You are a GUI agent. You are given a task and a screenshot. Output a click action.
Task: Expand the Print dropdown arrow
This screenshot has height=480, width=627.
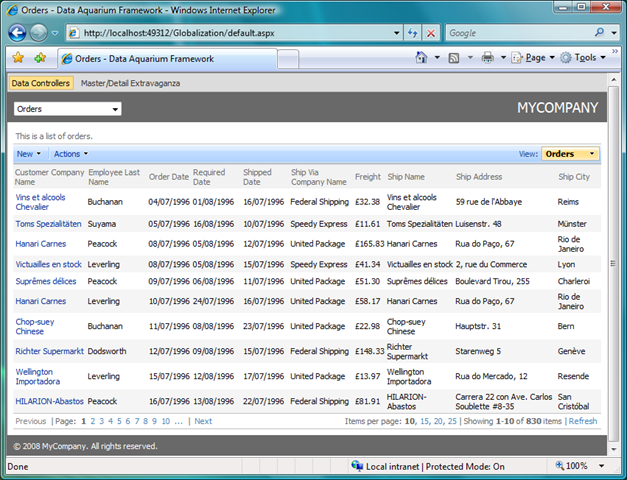coord(503,58)
